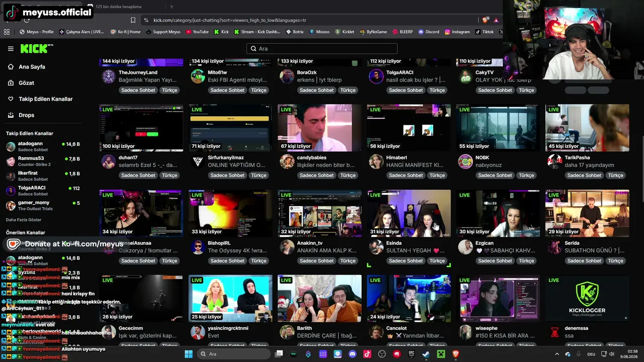Open HimaberI channel name link

[396, 158]
